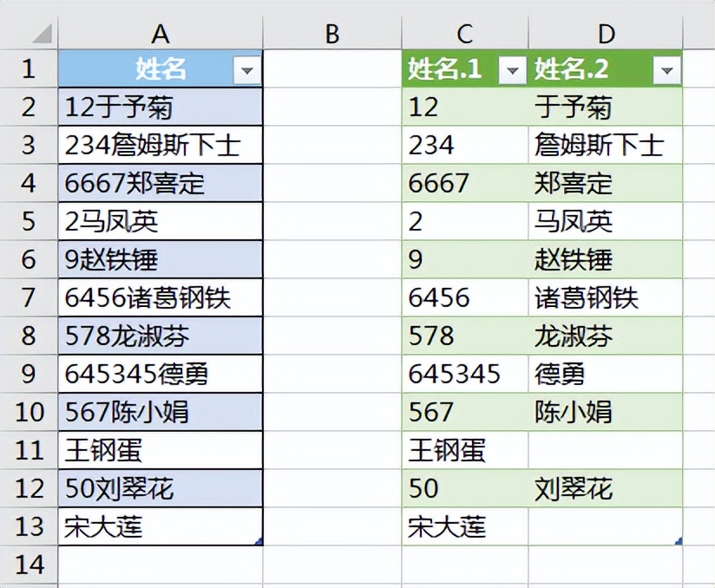
Task: Open the 姓名.2 filter dropdown
Action: [666, 70]
